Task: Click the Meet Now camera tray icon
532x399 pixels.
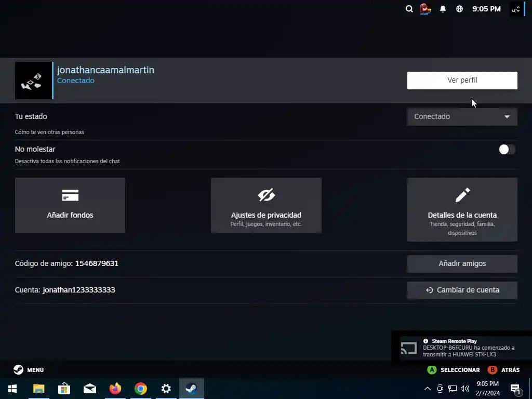Action: pos(440,389)
